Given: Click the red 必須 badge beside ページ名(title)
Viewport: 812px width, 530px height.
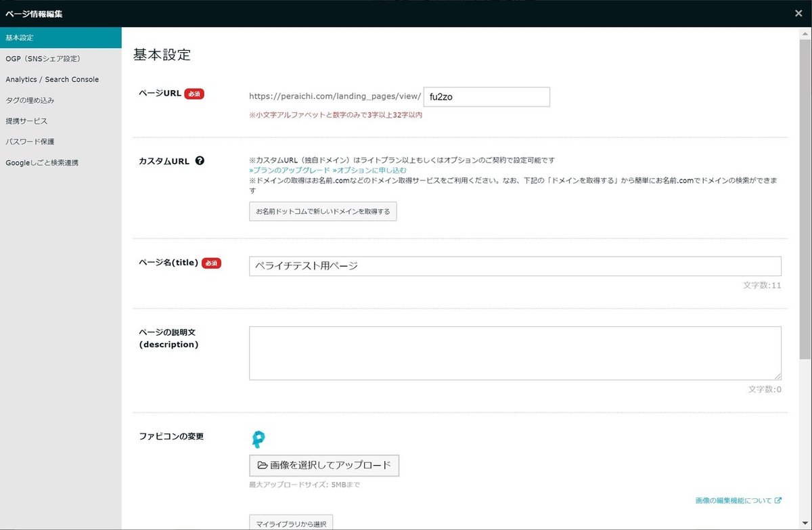Looking at the screenshot, I should click(211, 263).
